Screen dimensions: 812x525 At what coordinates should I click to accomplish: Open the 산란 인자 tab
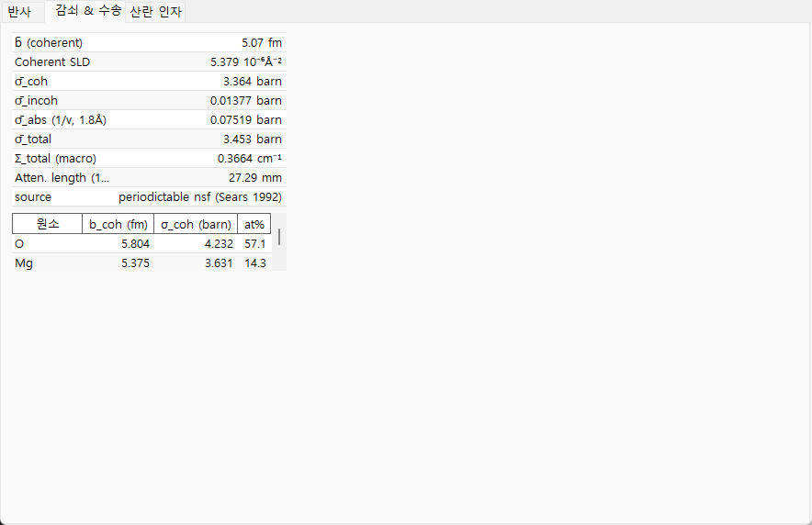click(155, 11)
